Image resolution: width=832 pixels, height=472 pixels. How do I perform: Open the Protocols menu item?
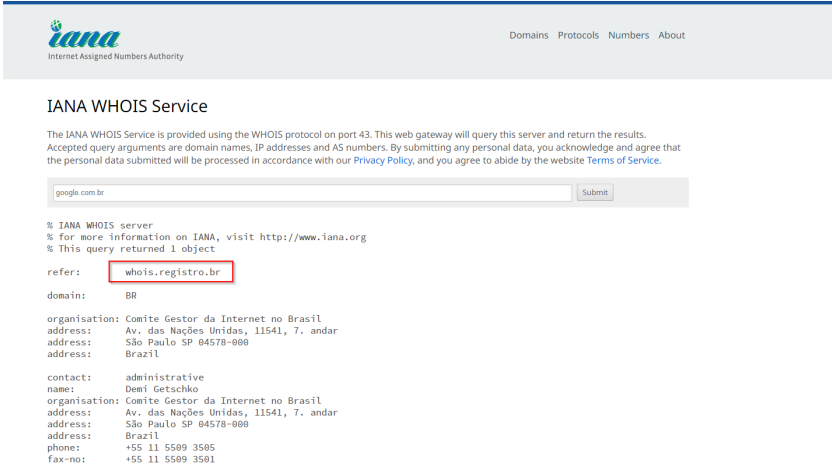[x=578, y=35]
